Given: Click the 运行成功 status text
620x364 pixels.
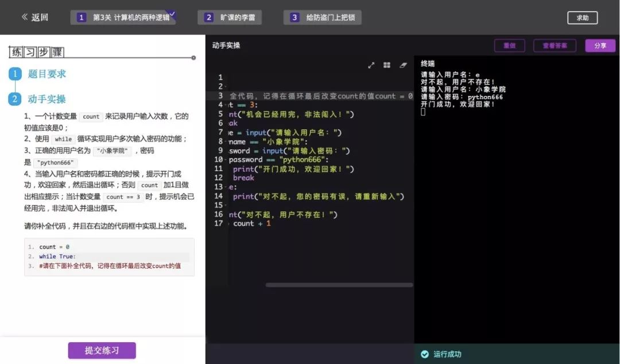Looking at the screenshot, I should pos(447,354).
